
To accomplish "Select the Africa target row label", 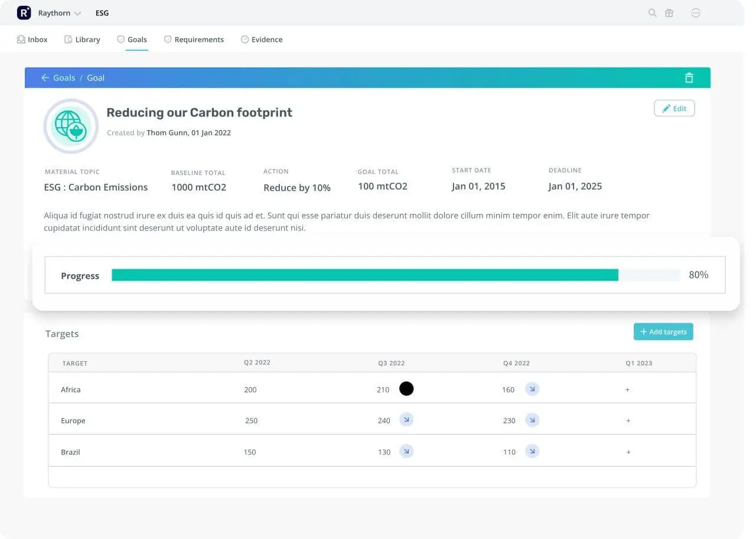I will pyautogui.click(x=71, y=389).
